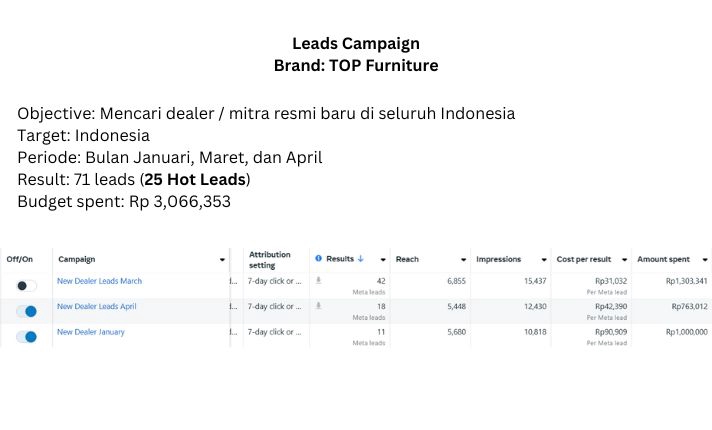The height and width of the screenshot is (430, 712).
Task: Open New Dealer January campaign link
Action: pos(91,332)
